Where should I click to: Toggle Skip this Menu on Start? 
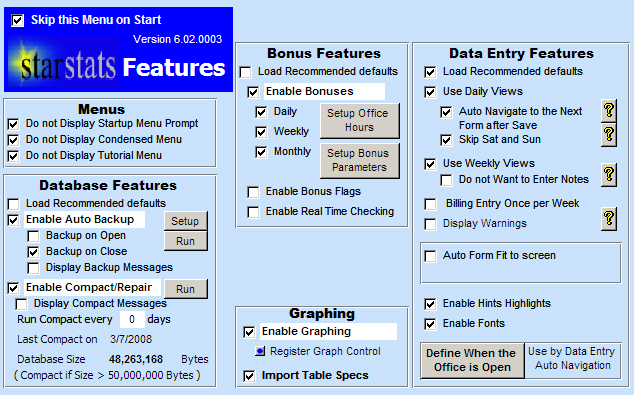17,20
